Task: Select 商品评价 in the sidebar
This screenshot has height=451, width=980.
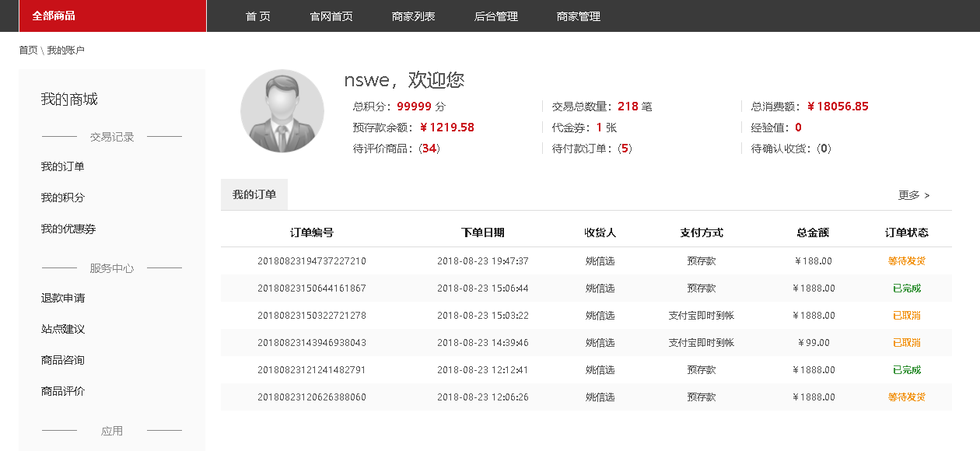Action: click(63, 392)
